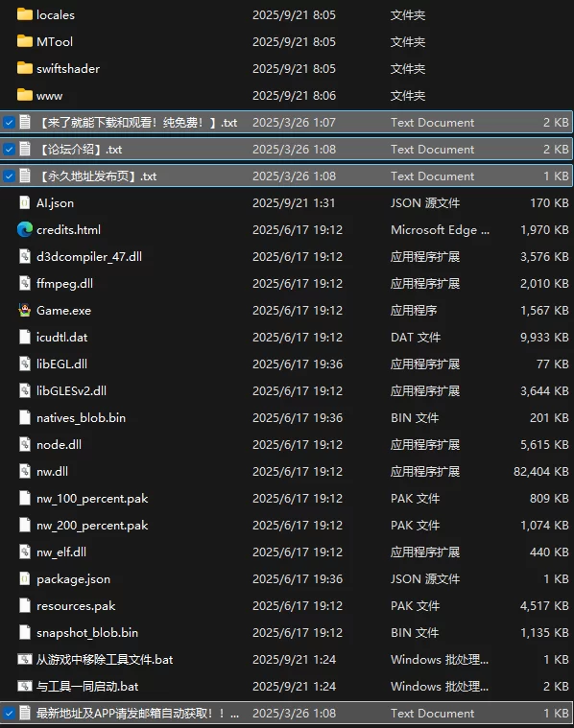Click the MTool folder icon
Image resolution: width=574 pixels, height=728 pixels.
click(x=25, y=42)
